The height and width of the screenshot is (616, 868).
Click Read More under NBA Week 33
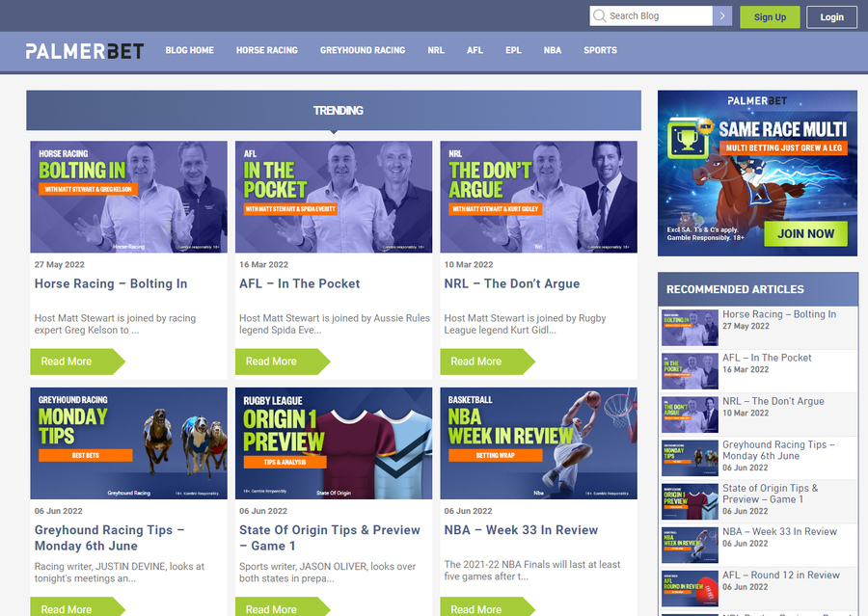[x=487, y=607]
